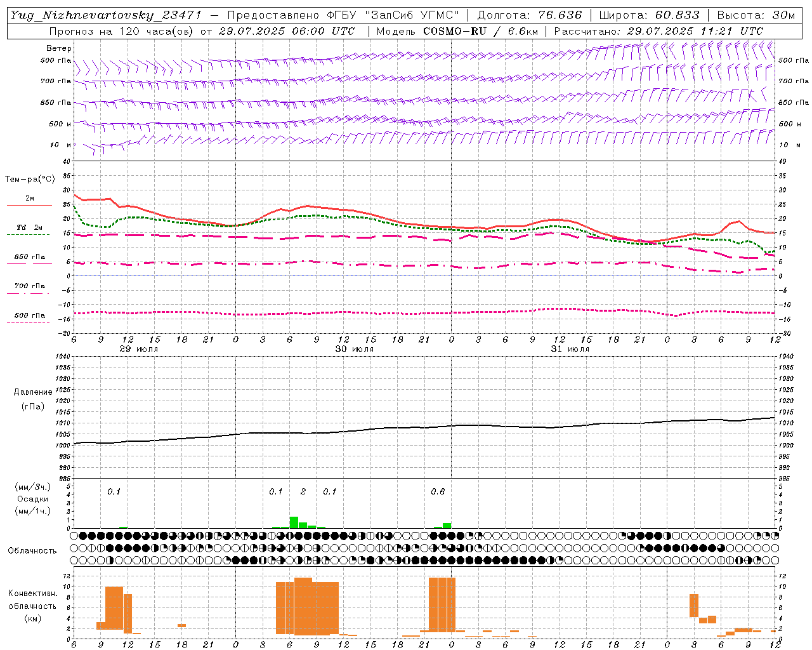Click the green dotted line sample under Td 2м

28,234
